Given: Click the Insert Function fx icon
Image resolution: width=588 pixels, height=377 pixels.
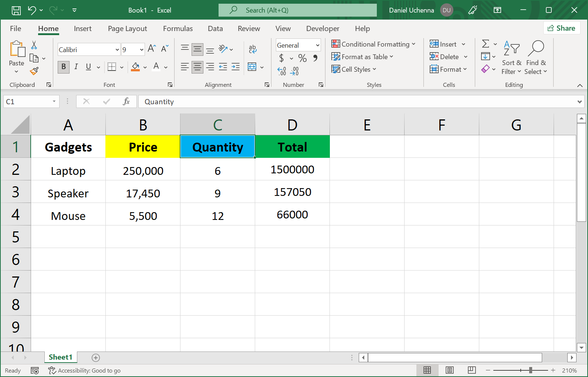Looking at the screenshot, I should (x=126, y=102).
